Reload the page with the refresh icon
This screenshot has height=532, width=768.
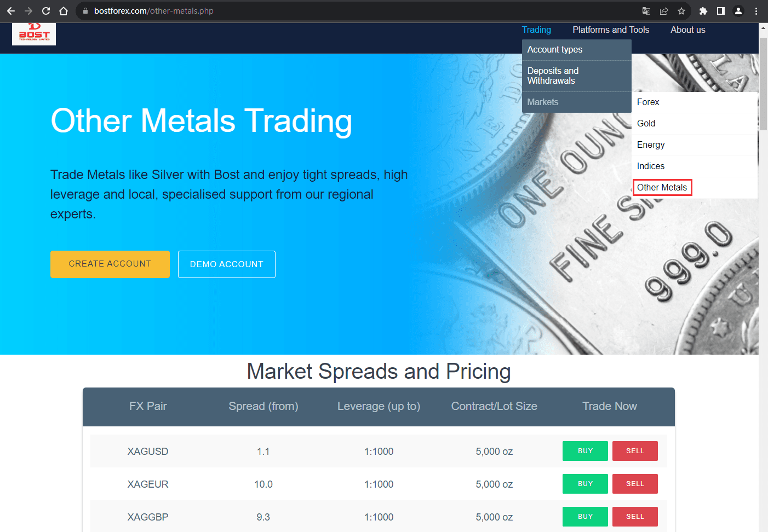[46, 11]
